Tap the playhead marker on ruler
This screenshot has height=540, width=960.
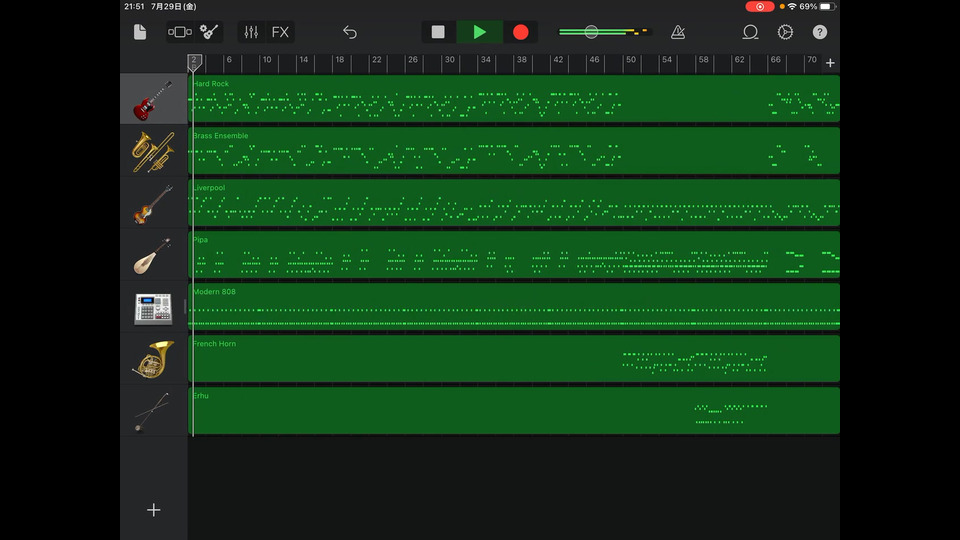coord(194,62)
